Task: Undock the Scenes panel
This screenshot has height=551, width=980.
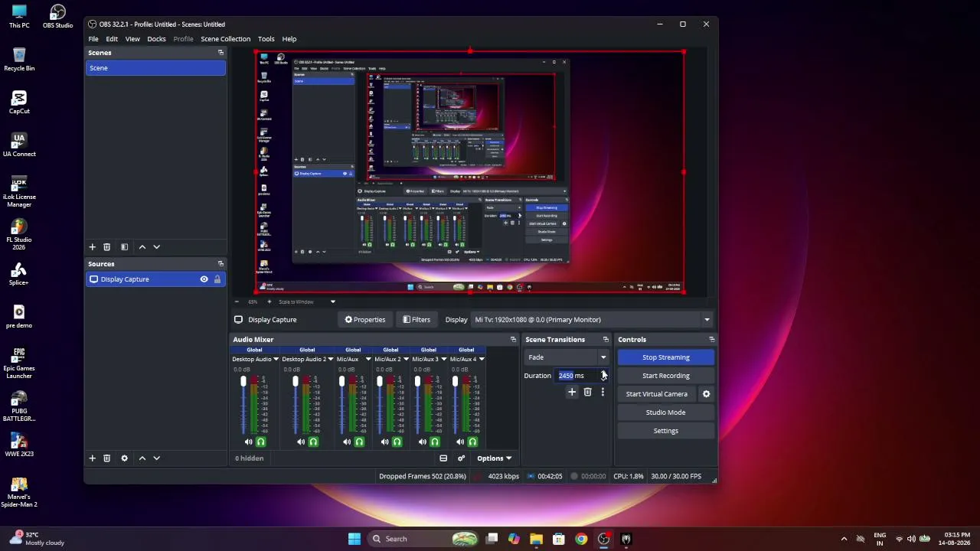Action: point(220,53)
